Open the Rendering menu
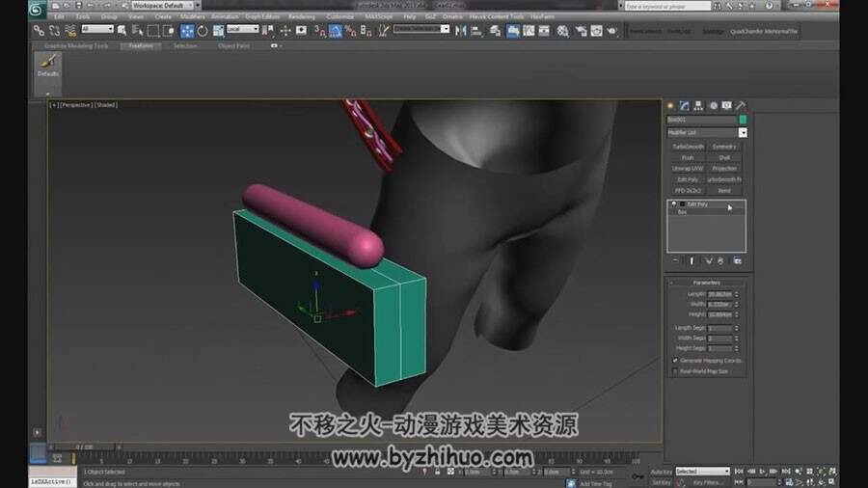The width and height of the screenshot is (868, 488). click(x=302, y=16)
